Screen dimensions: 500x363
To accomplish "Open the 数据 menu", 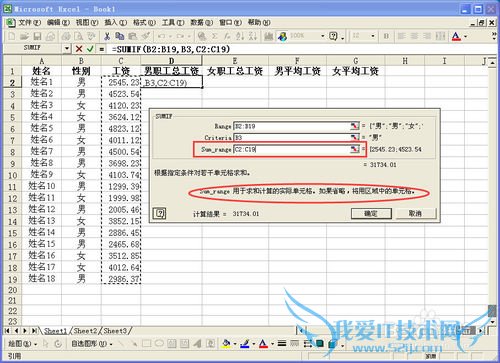I will (x=201, y=23).
